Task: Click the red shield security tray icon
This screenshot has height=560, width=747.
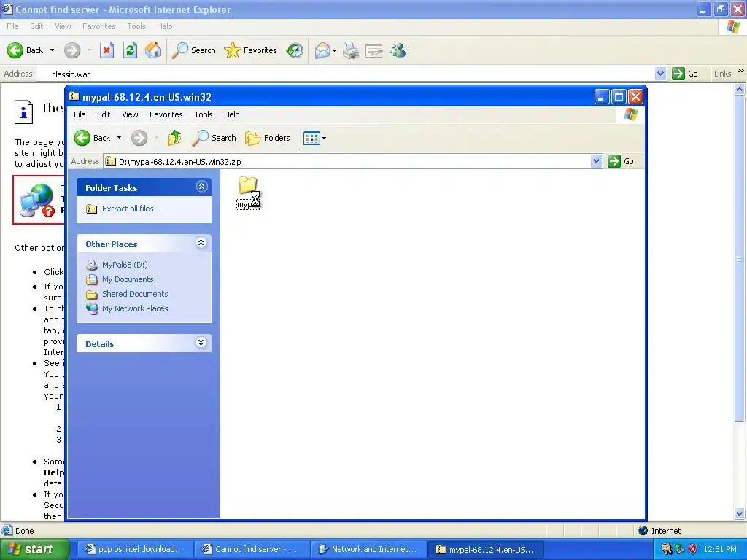Action: [693, 549]
